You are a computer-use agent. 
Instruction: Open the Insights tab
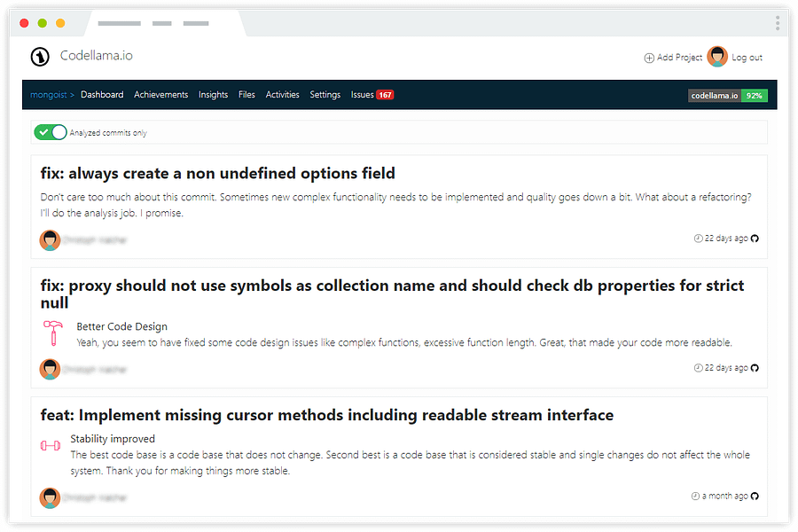click(x=213, y=95)
